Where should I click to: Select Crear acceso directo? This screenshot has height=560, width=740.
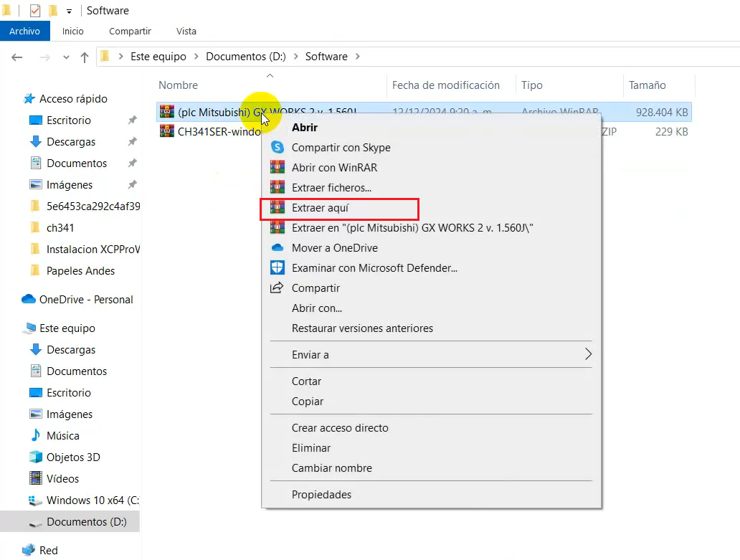pos(431,428)
